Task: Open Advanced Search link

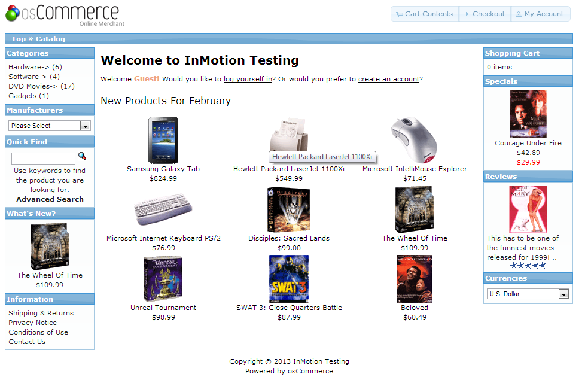Action: click(50, 199)
